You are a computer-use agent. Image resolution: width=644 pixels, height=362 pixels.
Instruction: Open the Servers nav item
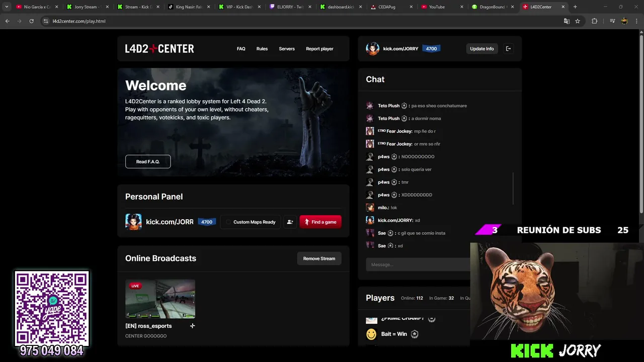pyautogui.click(x=287, y=49)
